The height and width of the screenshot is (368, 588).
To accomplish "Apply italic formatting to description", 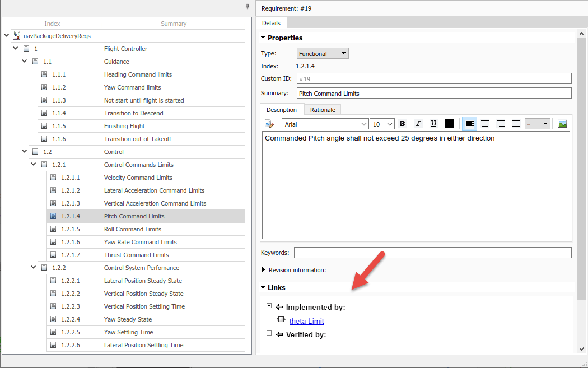I will (x=418, y=124).
